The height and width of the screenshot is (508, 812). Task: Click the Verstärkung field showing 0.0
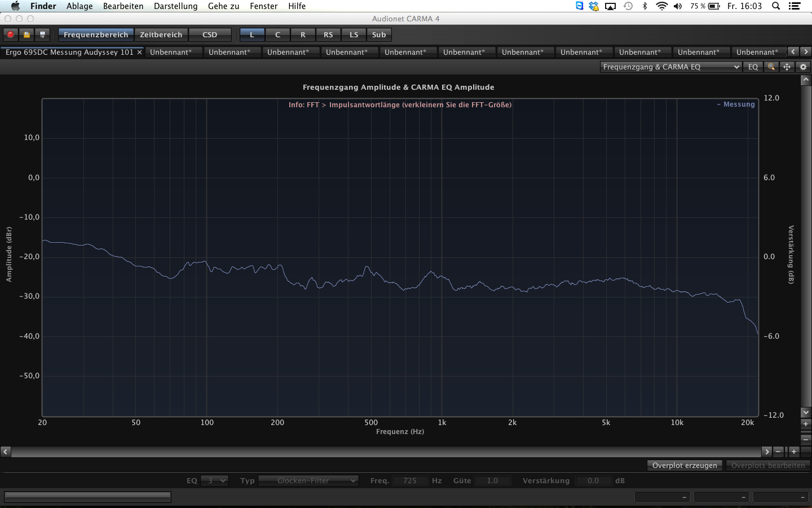(x=593, y=480)
